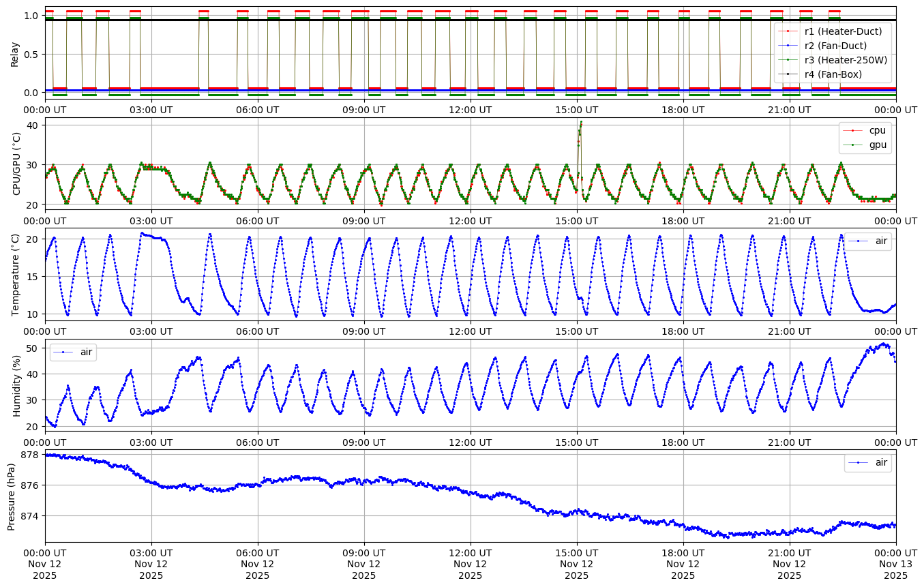Click the 12:00 UT Nov 12 bottom tick label

[x=470, y=564]
